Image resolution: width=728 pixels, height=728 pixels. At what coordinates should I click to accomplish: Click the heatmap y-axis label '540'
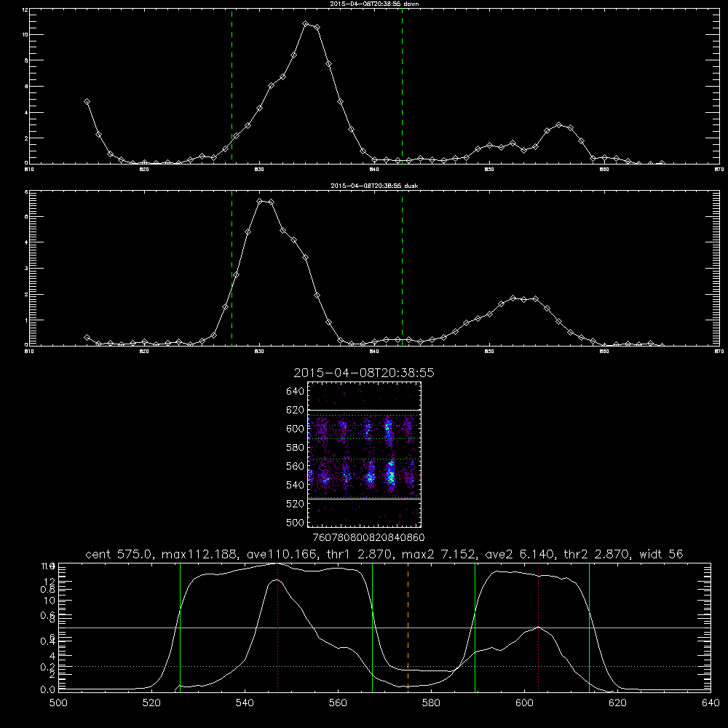tap(296, 485)
